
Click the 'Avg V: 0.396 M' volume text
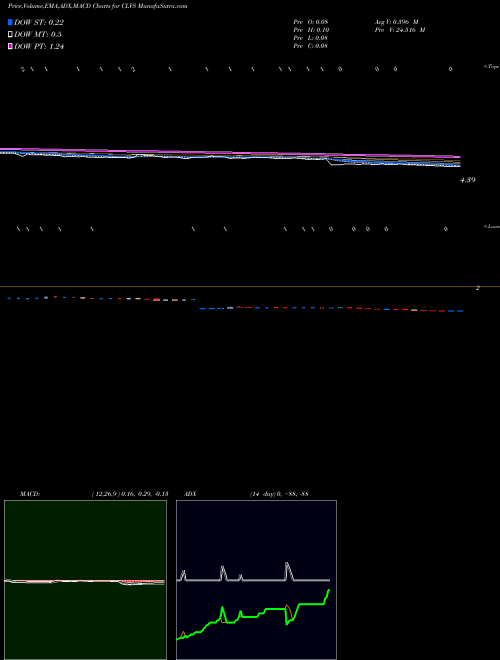click(396, 22)
